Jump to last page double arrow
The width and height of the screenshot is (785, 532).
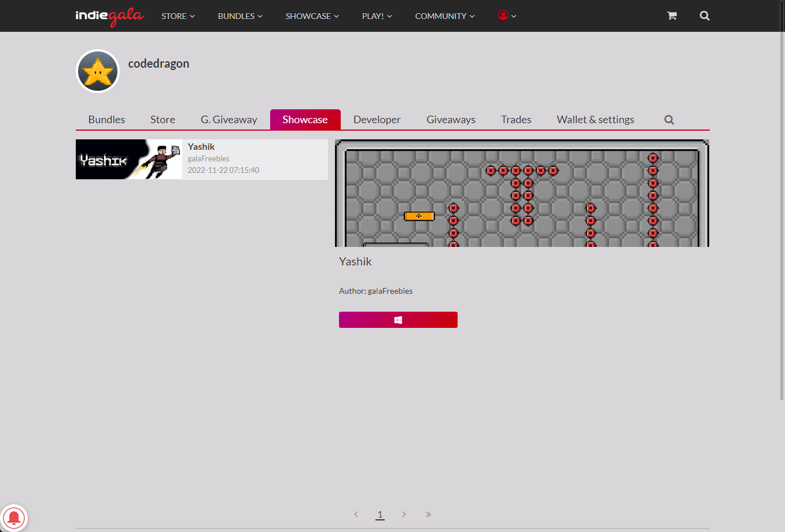pos(428,514)
